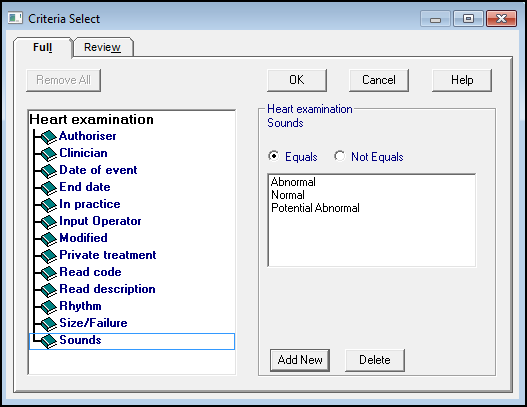Select the Modified tree item
527x407 pixels.
tap(83, 238)
